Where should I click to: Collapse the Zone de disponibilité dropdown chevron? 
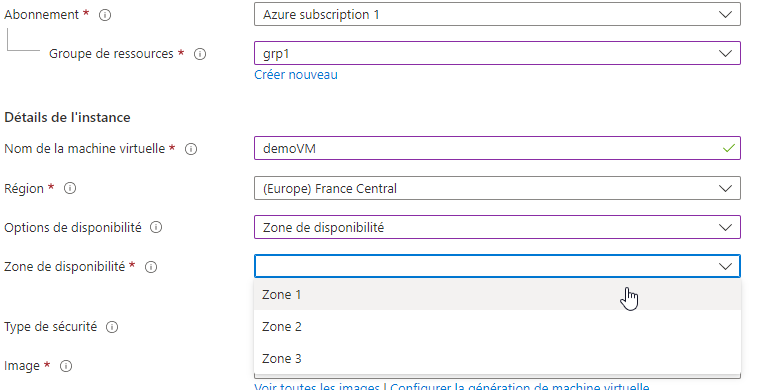[x=725, y=266]
